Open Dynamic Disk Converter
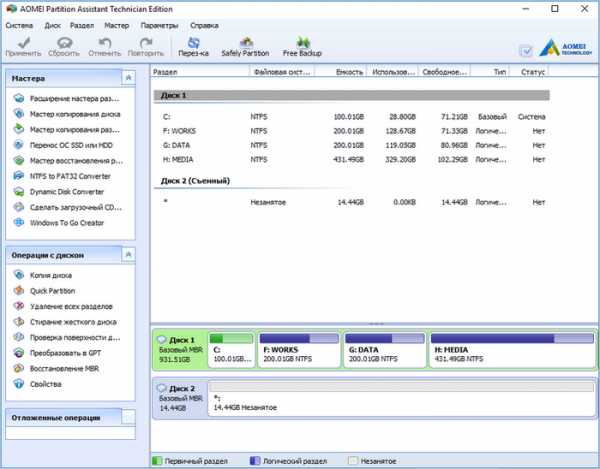The width and height of the screenshot is (600, 469). click(x=59, y=192)
